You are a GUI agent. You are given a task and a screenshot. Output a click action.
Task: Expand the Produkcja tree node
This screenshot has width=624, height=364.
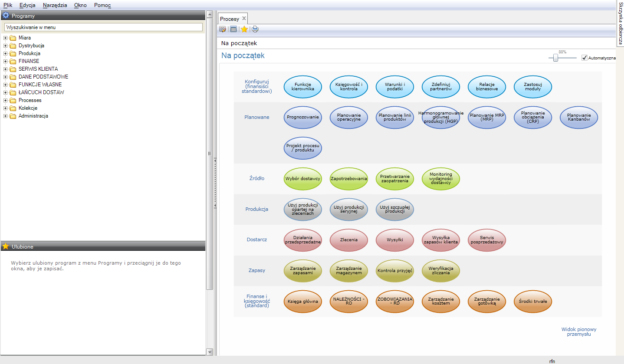click(6, 53)
